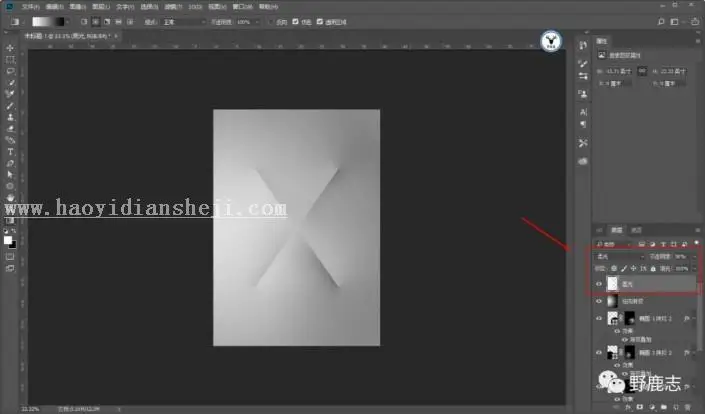705x414 pixels.
Task: Delete the selected layer with trash icon
Action: point(688,407)
